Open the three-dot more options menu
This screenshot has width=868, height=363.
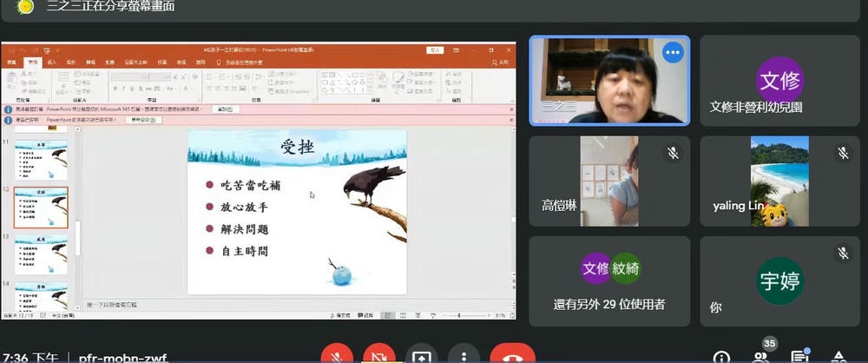pos(464,356)
